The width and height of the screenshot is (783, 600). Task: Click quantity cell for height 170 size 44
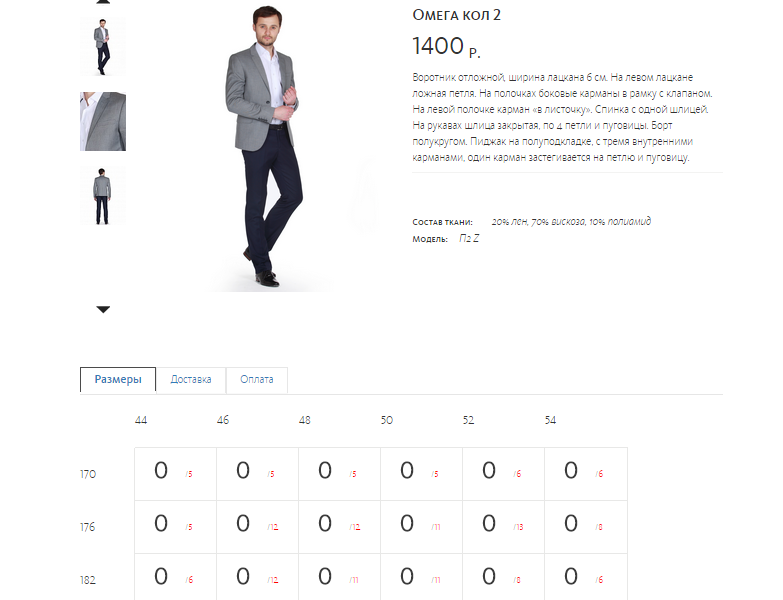175,474
